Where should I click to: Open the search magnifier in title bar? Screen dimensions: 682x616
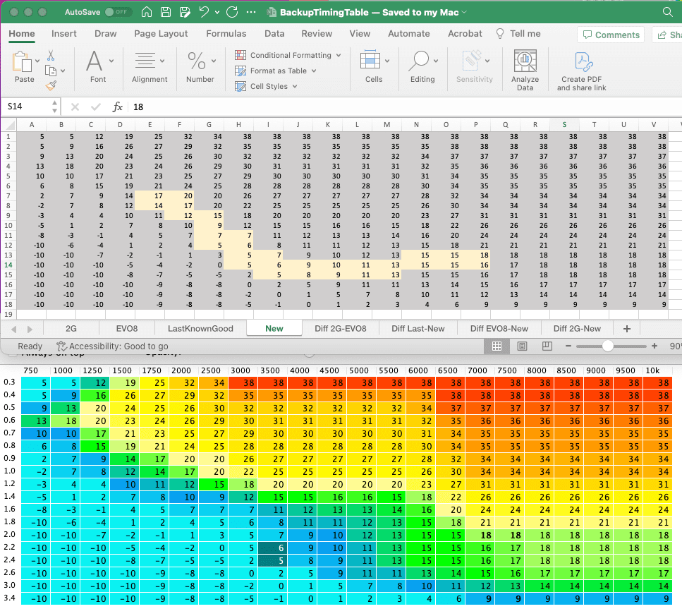tap(668, 12)
